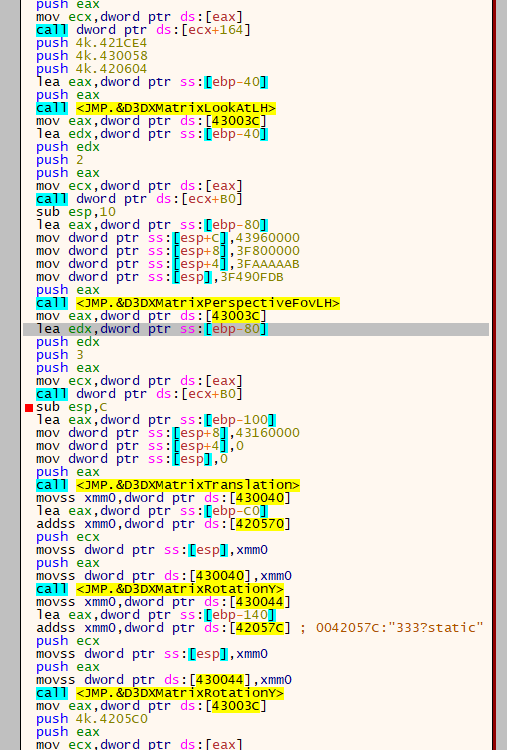Click the line 'lea eax,dword ptr ss:[ebp-C0]'
507x750 pixels.
152,511
